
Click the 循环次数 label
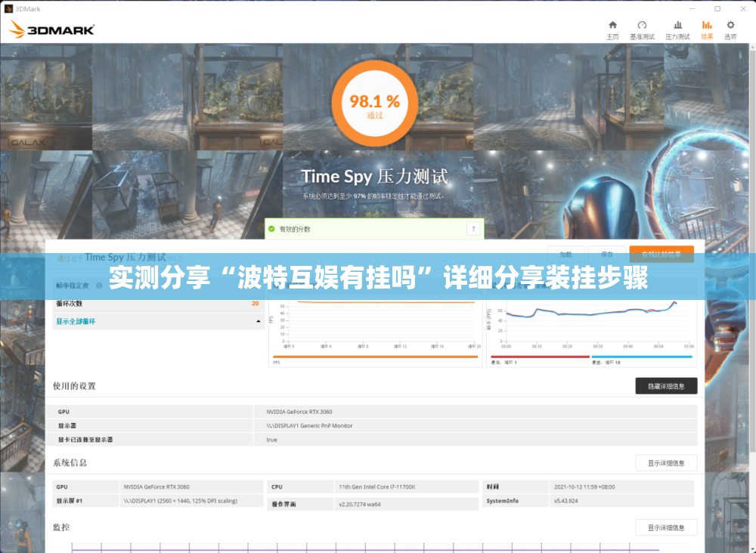tap(69, 304)
